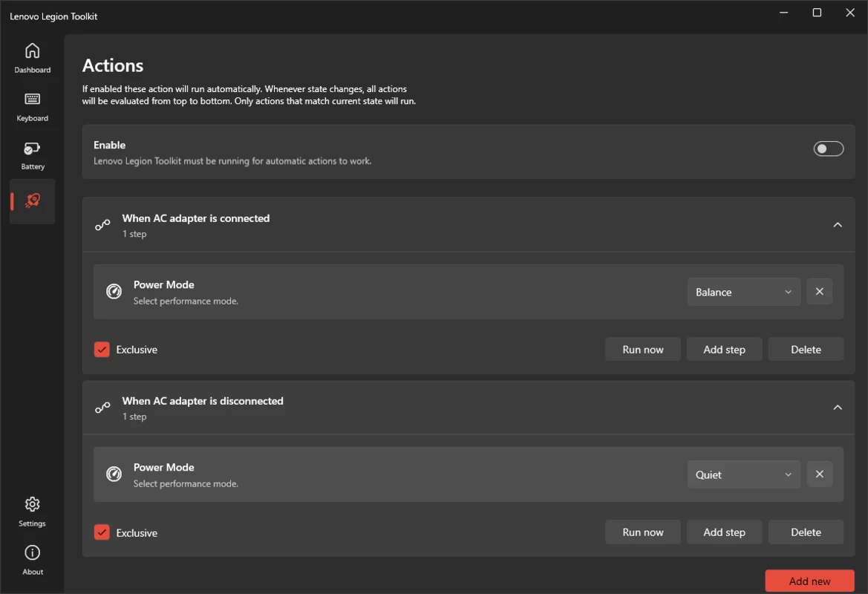Screen dimensions: 868x594
Task: Click the When AC adapter is disconnected title
Action: coord(203,401)
